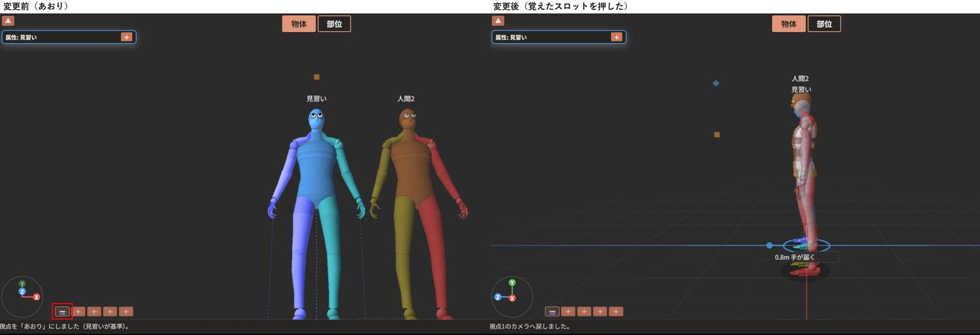
Task: Click the last empty plus view slot in the after view
Action: pyautogui.click(x=616, y=312)
